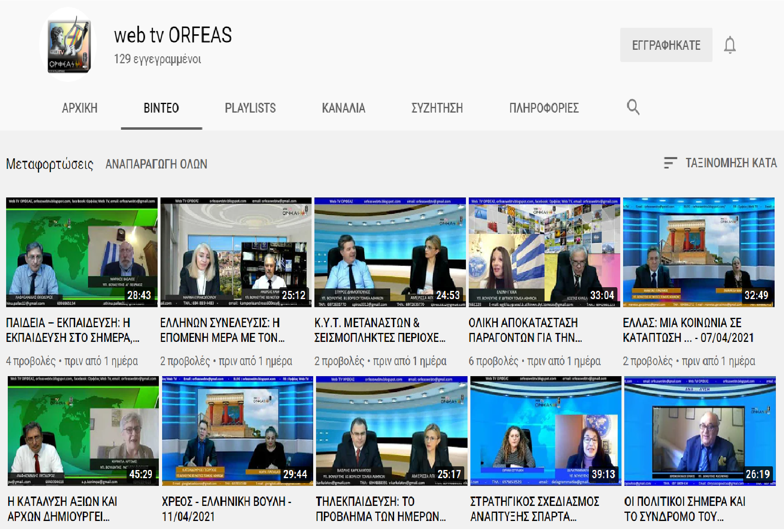Expand the ΤΑΞΙΝΟΜΗΣΗ ΚΑΤΑ sort dropdown
Image resolution: width=784 pixels, height=532 pixels.
[x=731, y=163]
